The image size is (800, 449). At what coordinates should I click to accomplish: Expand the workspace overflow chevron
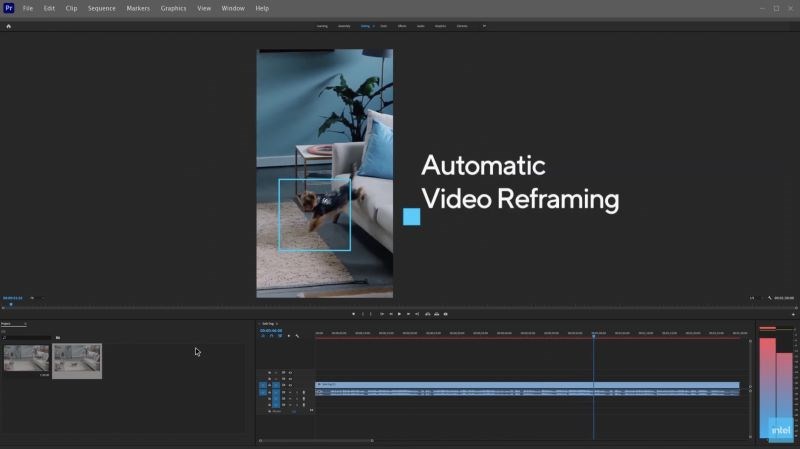click(x=485, y=26)
